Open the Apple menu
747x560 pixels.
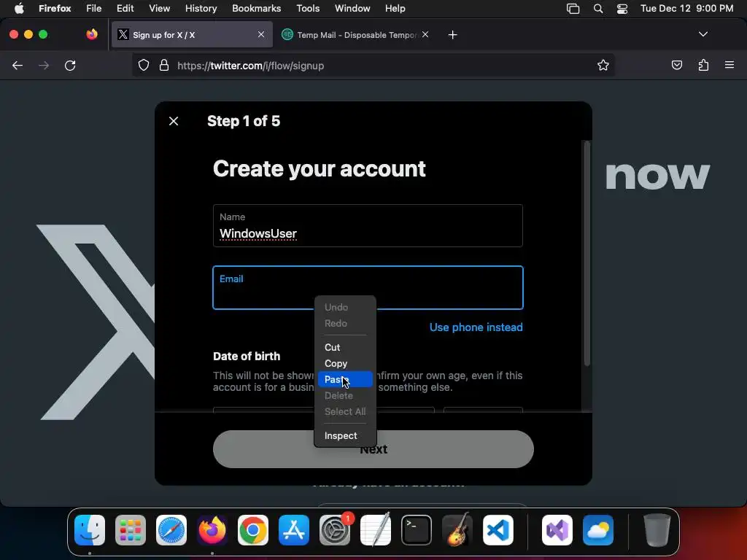pyautogui.click(x=19, y=9)
